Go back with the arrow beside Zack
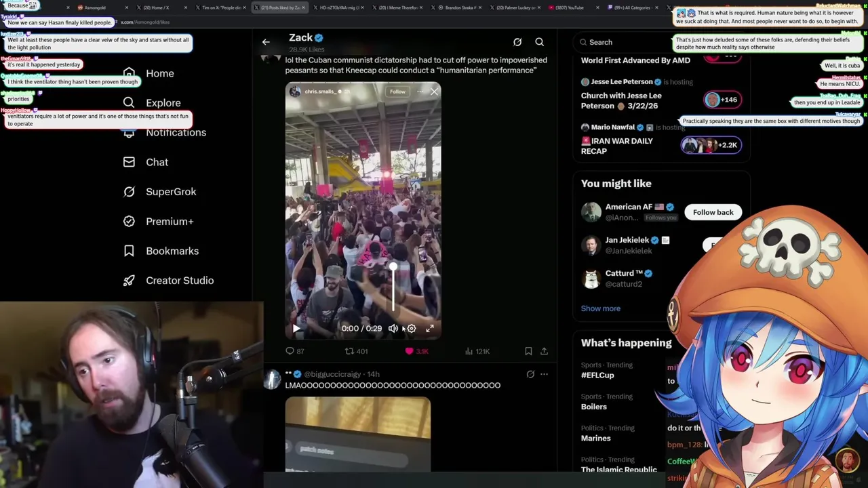The height and width of the screenshot is (488, 868). pos(266,42)
